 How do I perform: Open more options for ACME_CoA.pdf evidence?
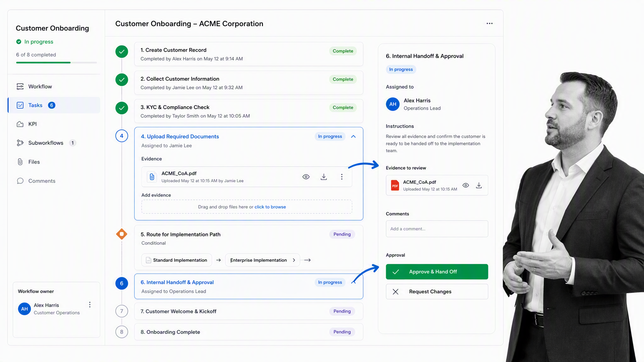(342, 177)
